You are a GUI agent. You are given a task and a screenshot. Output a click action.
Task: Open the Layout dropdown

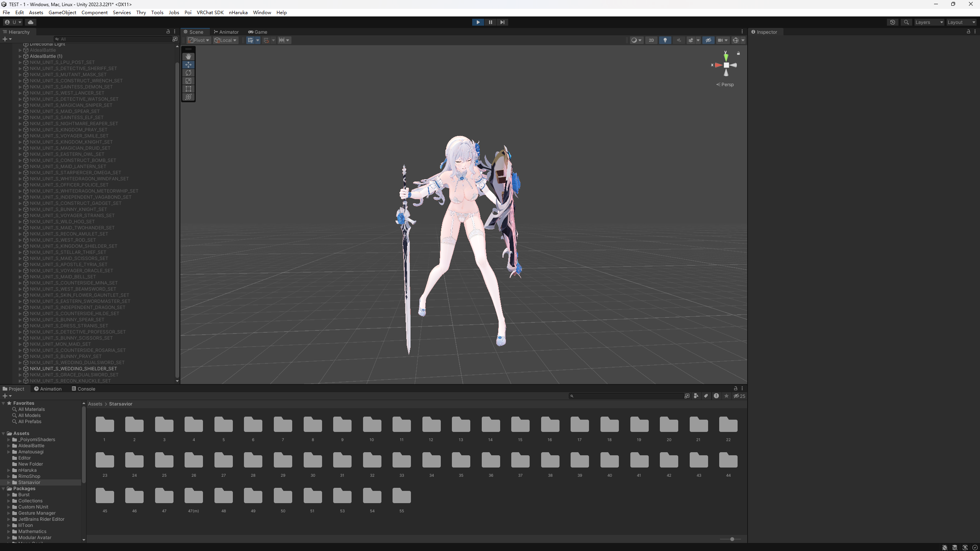pyautogui.click(x=961, y=22)
